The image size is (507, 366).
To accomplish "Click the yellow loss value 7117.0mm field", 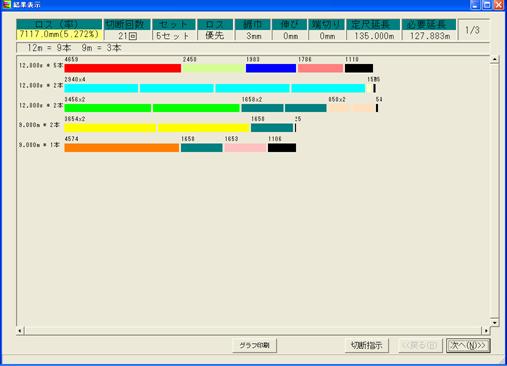I will [59, 35].
